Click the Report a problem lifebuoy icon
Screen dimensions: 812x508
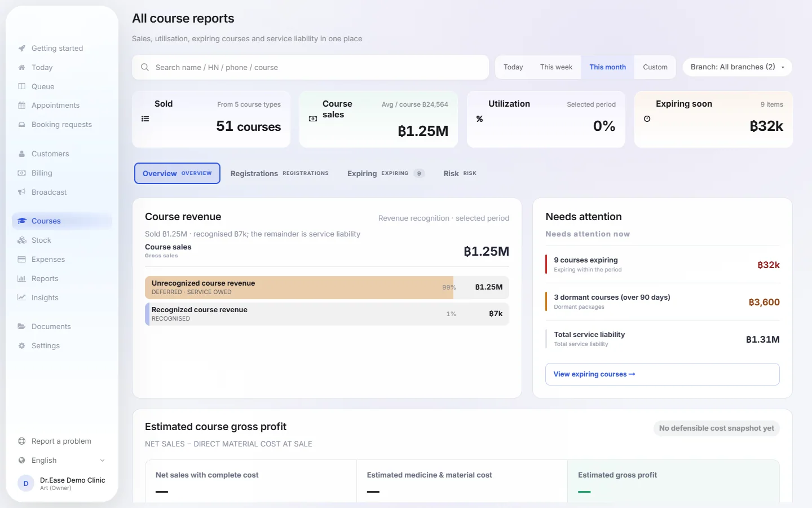click(x=21, y=441)
